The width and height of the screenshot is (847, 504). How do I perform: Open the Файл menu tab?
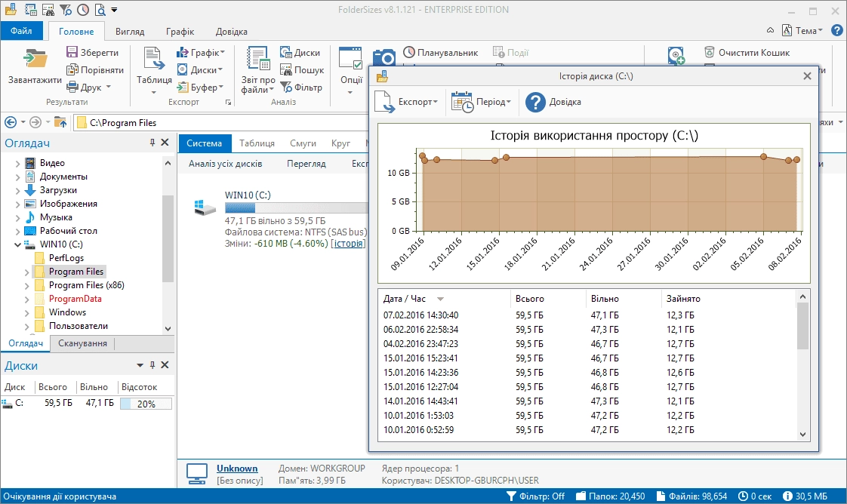[22, 31]
